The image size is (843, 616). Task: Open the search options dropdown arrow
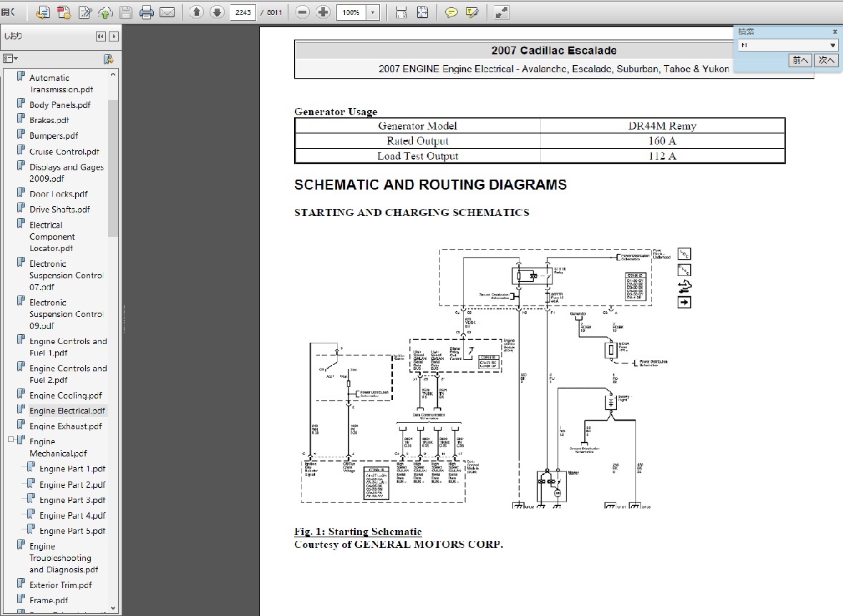pos(832,45)
